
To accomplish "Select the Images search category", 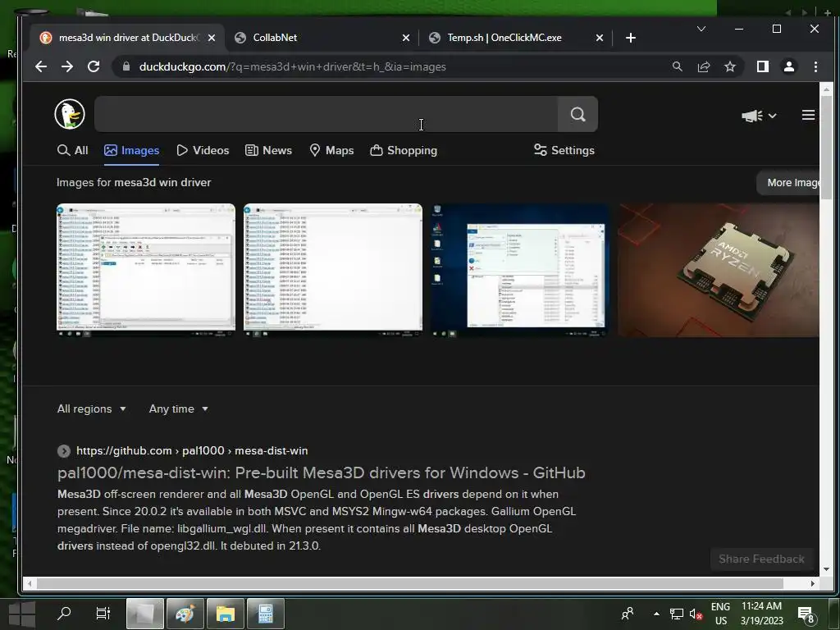I will 132,151.
